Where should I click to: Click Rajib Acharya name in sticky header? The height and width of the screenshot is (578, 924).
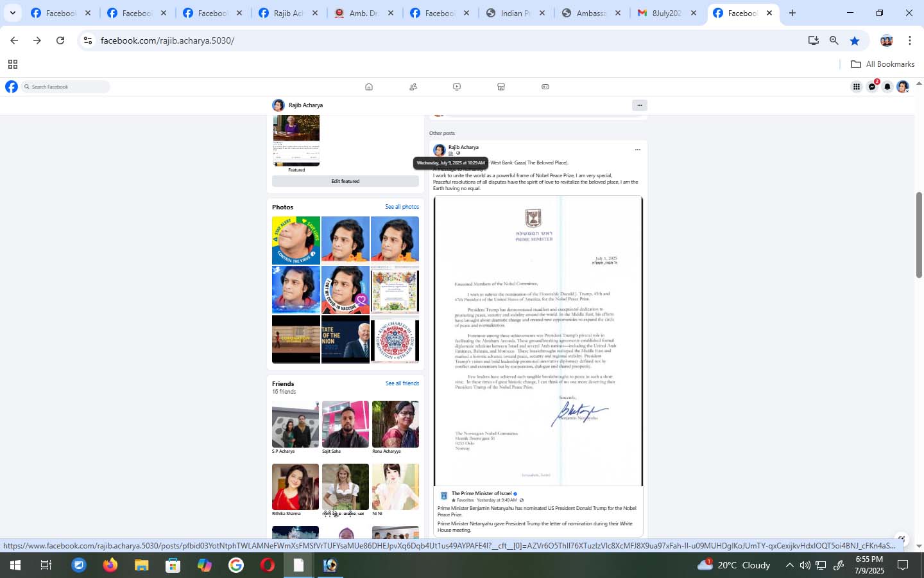click(305, 105)
